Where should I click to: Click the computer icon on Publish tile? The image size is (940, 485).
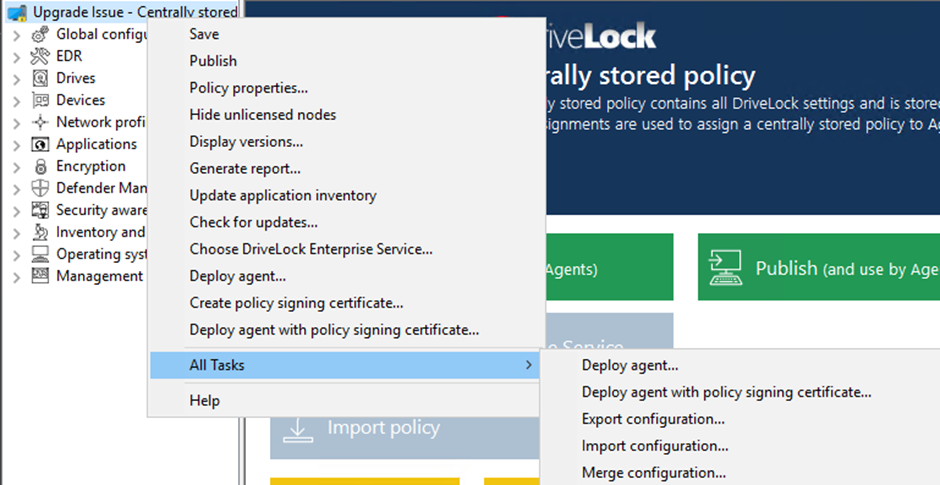tap(724, 267)
